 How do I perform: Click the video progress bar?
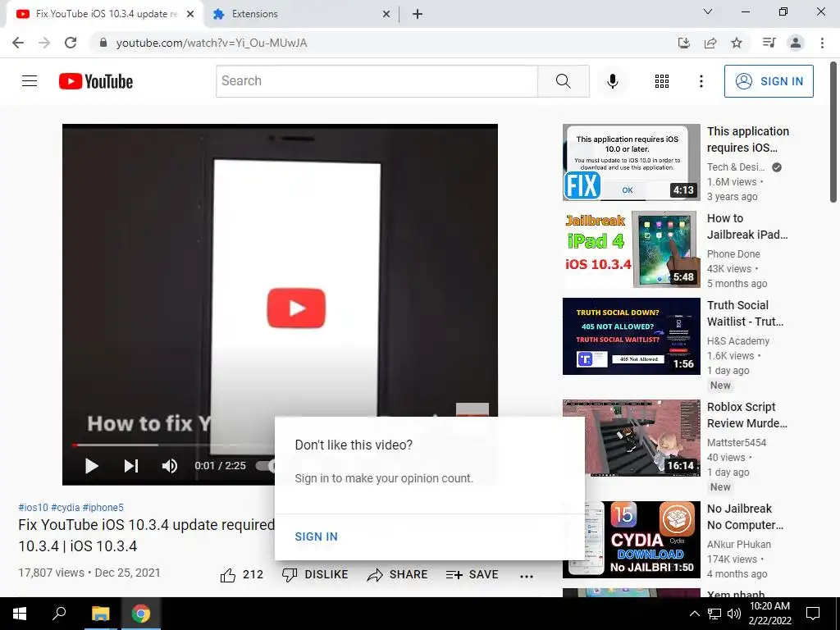(173, 445)
